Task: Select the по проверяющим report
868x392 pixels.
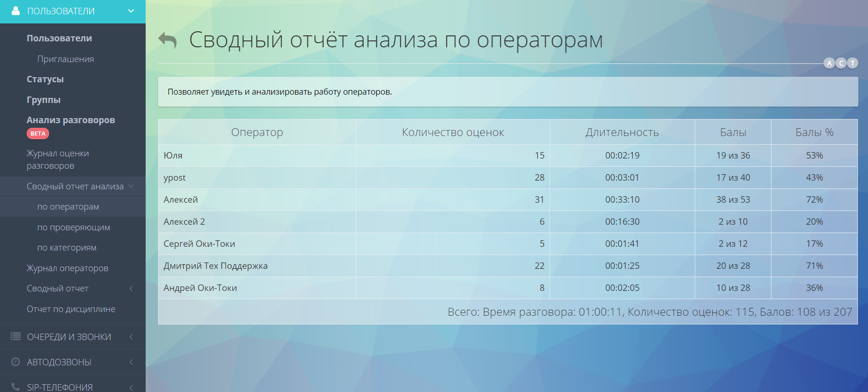Action: pos(74,227)
